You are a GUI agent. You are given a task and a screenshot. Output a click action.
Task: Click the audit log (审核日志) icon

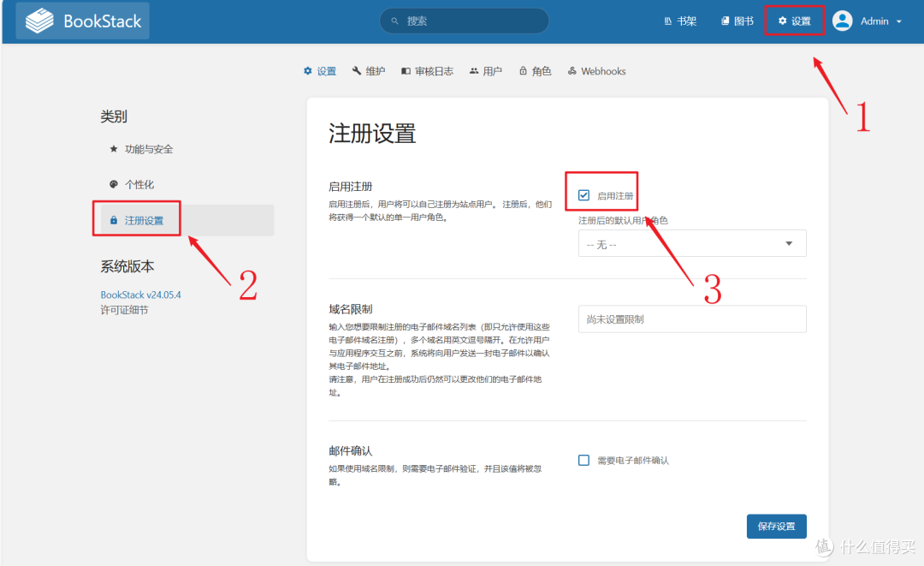click(406, 71)
